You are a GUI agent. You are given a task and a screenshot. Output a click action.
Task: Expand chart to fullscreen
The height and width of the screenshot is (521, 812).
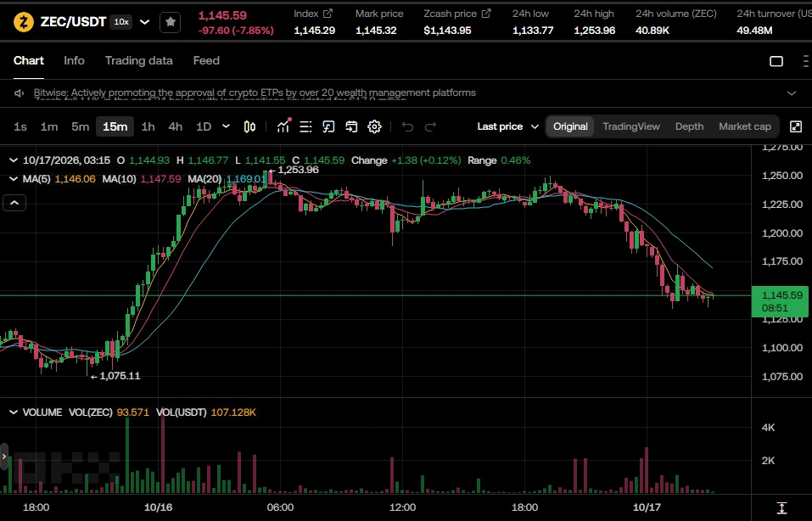point(795,126)
